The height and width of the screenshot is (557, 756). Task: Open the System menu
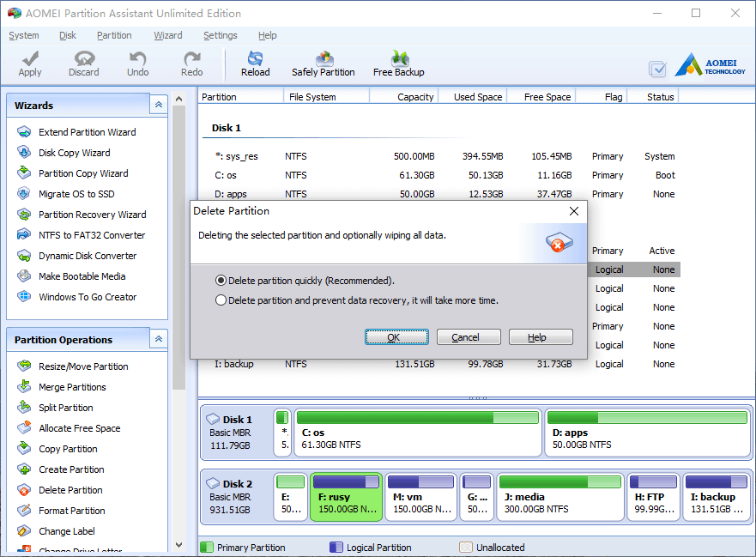coord(24,35)
